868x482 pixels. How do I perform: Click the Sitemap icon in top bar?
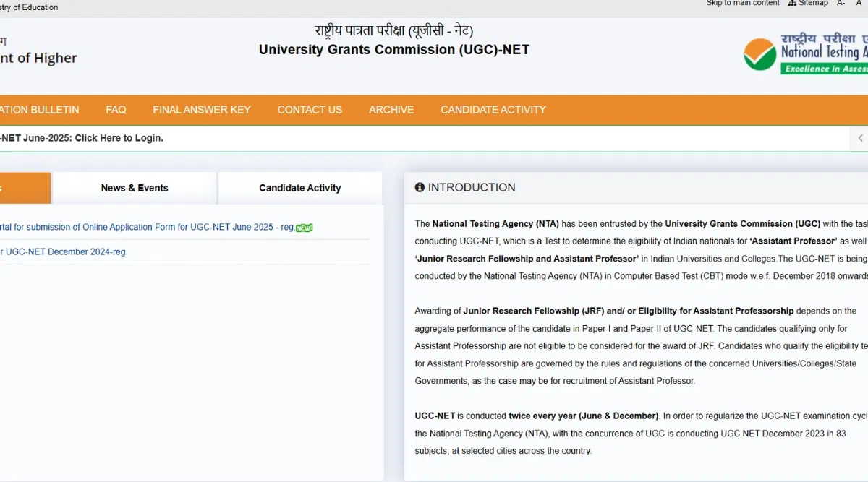792,3
